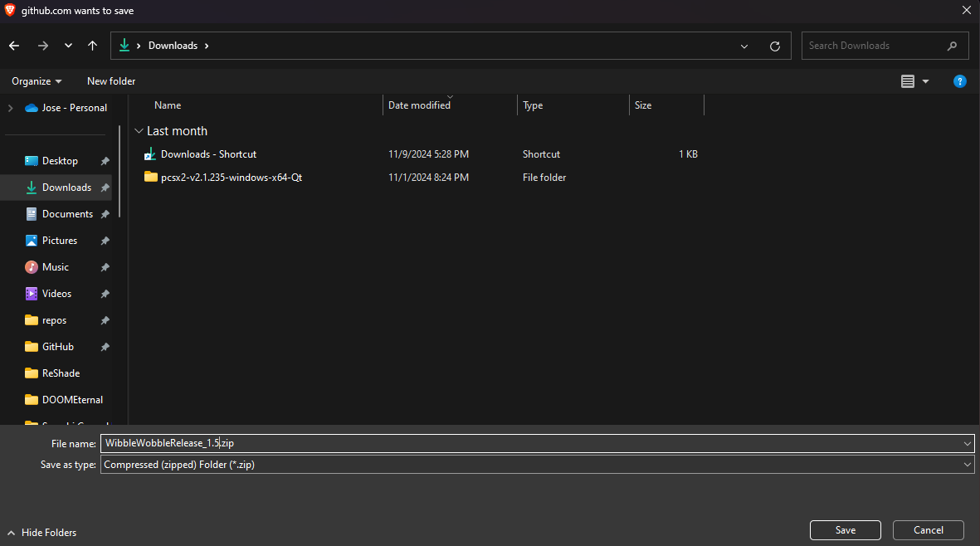Viewport: 980px width, 546px height.
Task: Open the Organize menu
Action: pos(37,81)
